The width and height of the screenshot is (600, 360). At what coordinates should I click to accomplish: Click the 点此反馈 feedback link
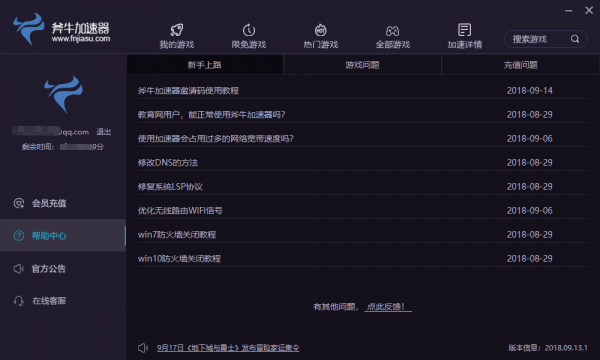tap(388, 307)
